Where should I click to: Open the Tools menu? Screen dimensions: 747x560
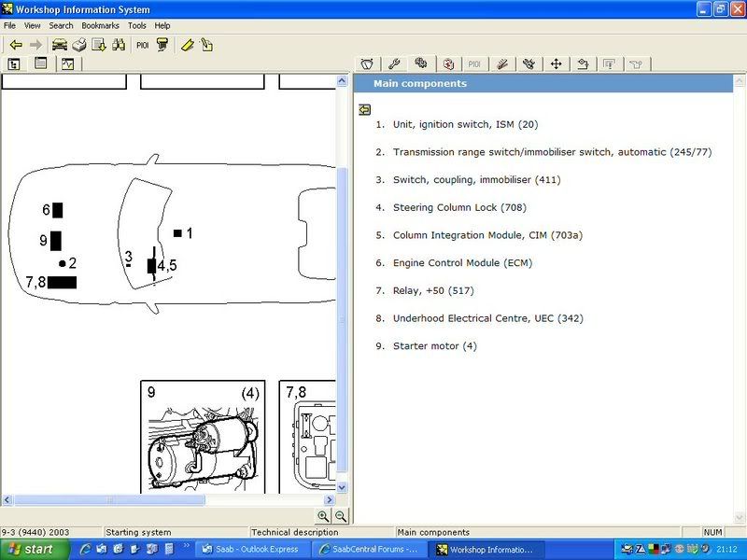137,26
